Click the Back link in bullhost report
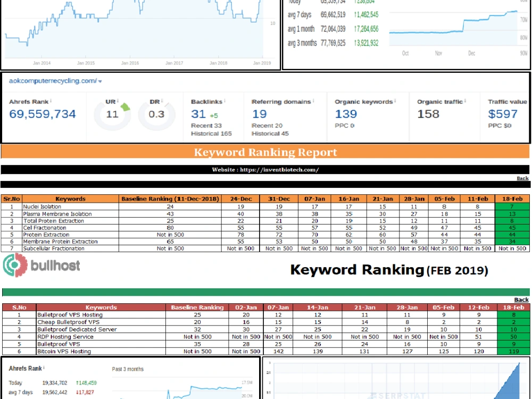The height and width of the screenshot is (399, 532). point(521,300)
